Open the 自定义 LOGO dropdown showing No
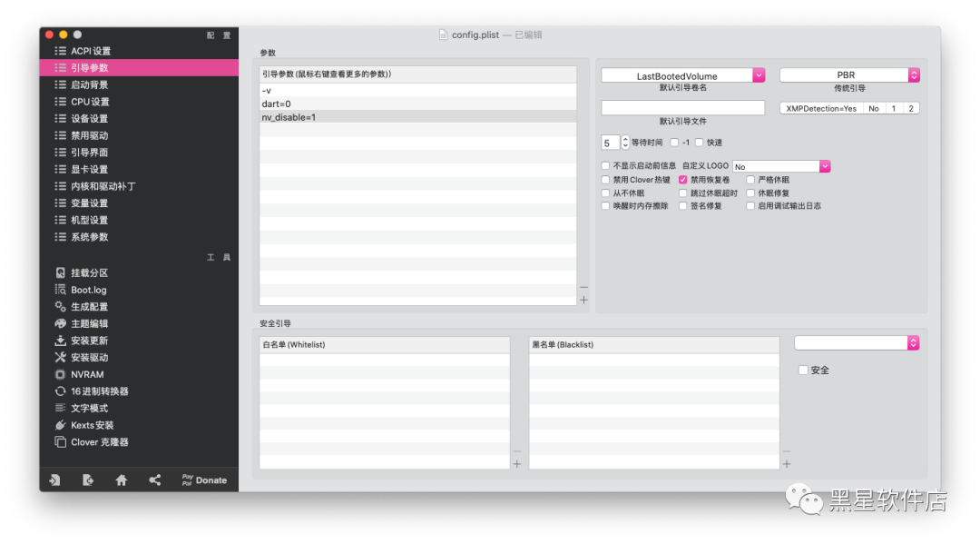 pyautogui.click(x=781, y=165)
